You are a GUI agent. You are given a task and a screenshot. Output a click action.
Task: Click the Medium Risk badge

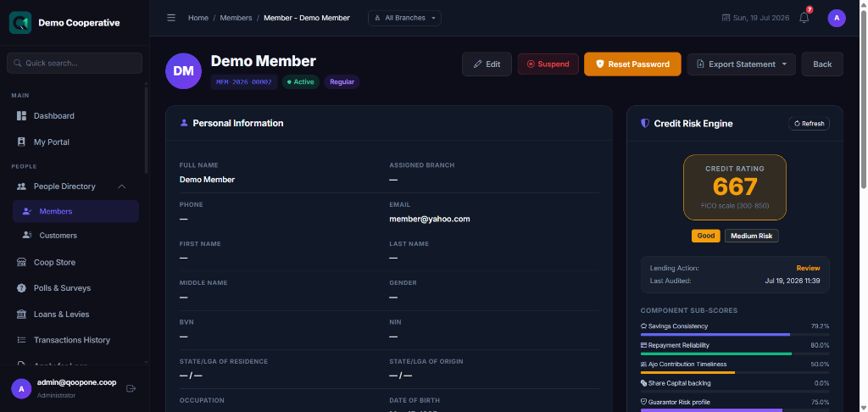752,236
